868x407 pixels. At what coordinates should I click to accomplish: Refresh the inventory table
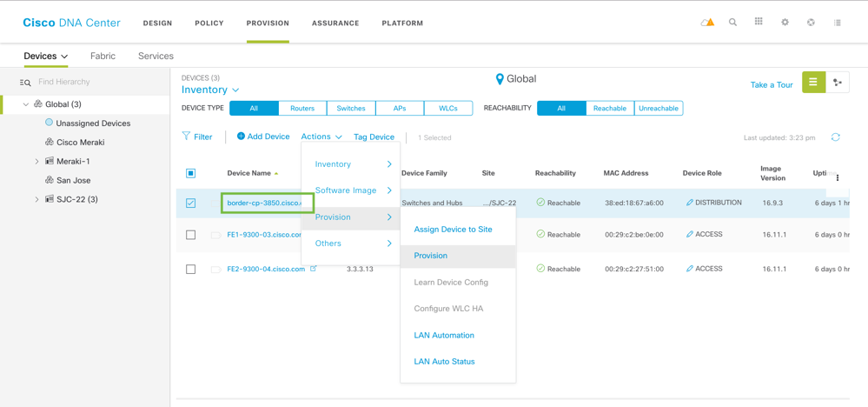(836, 137)
